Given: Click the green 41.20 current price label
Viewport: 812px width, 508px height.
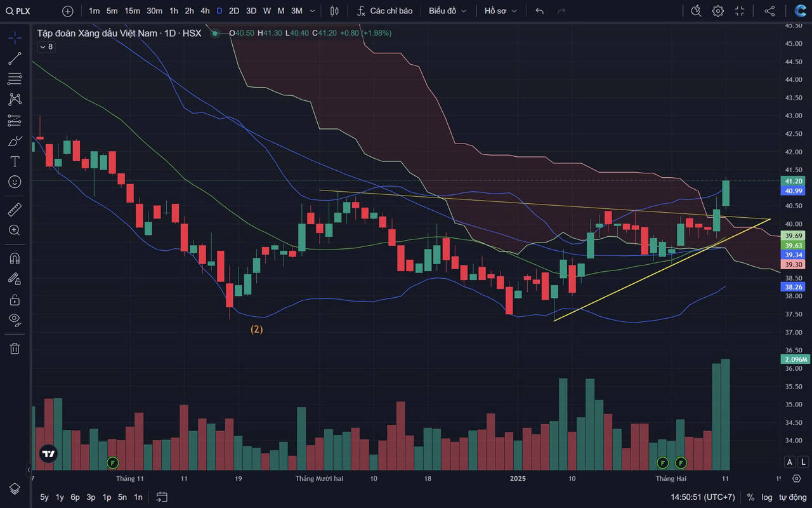Looking at the screenshot, I should tap(794, 181).
